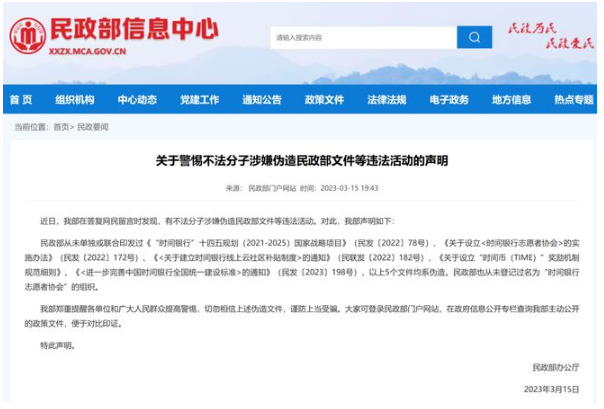Click the magnifier search button
604x409 pixels.
[x=474, y=38]
